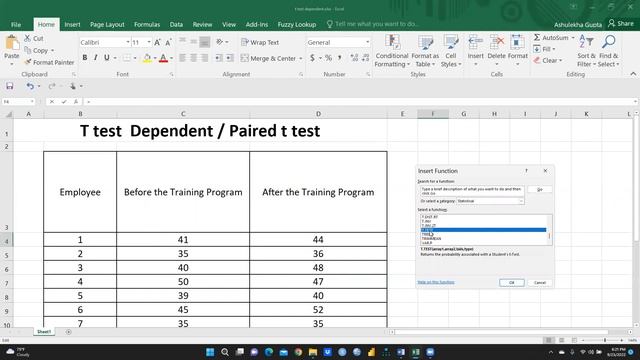Click the Insert cells icon
This screenshot has width=640, height=360.
476,42
